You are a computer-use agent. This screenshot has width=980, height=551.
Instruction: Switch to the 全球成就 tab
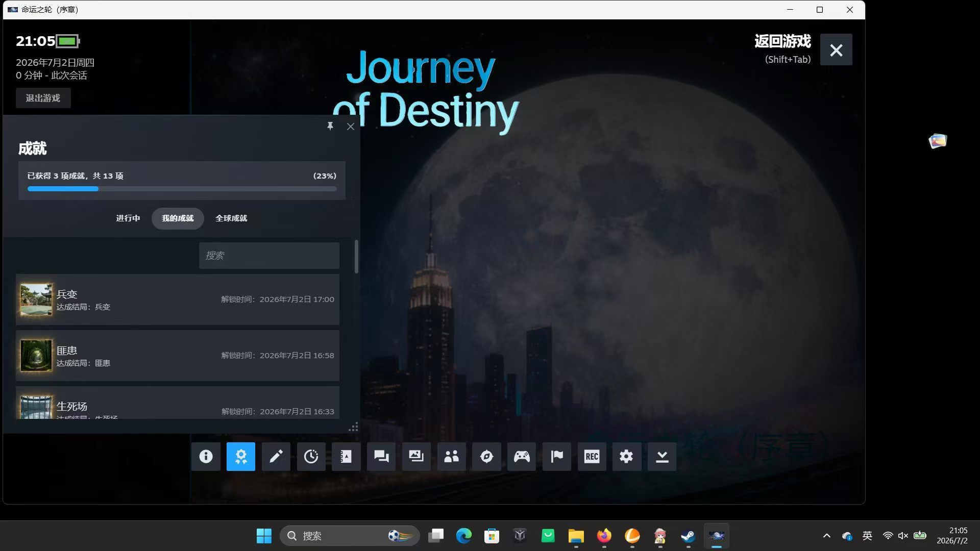tap(231, 218)
